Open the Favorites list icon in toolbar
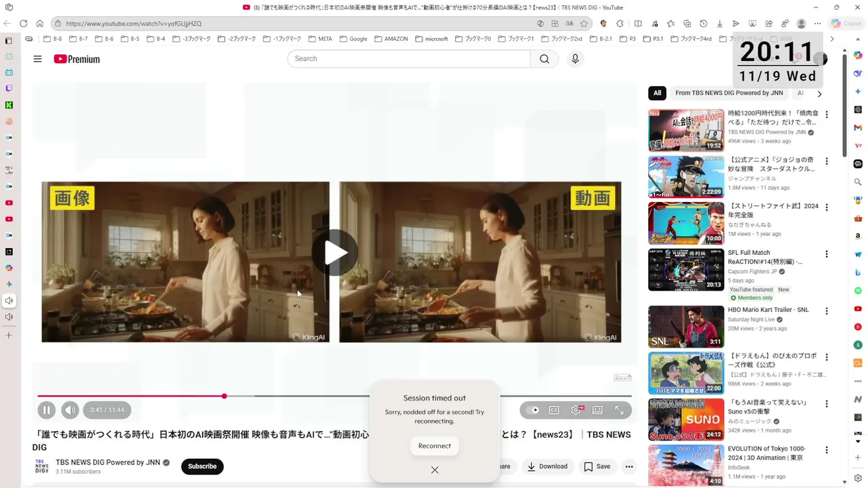 [671, 23]
